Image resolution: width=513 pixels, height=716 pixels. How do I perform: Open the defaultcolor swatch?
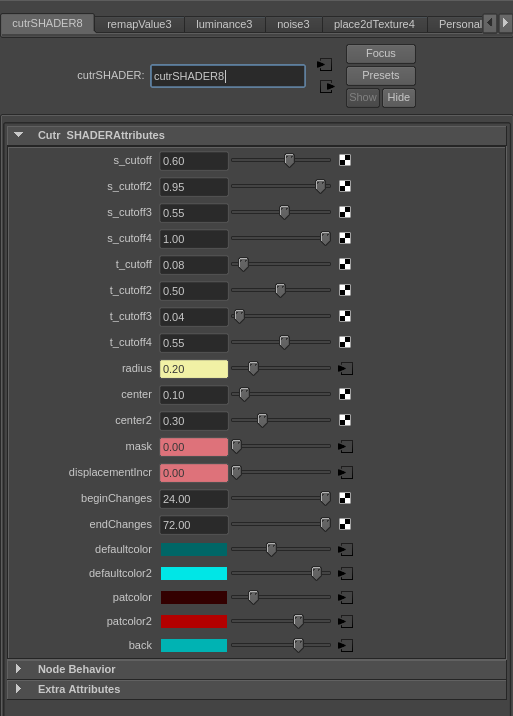194,549
